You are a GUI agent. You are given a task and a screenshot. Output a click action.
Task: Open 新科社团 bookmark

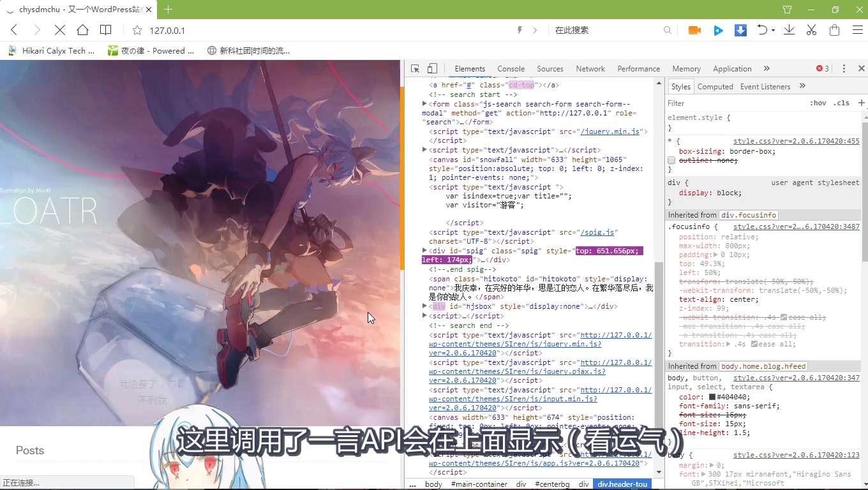248,50
